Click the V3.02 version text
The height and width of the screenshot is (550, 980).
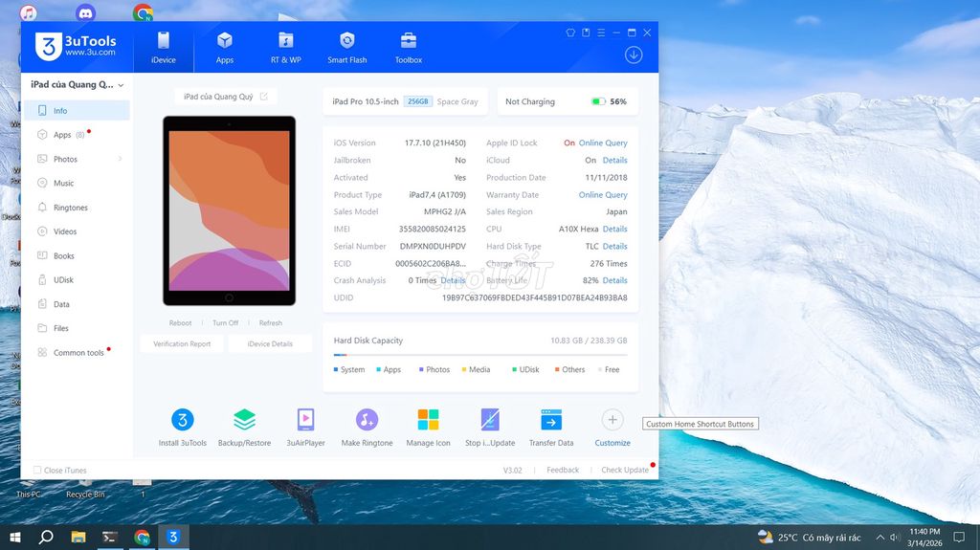click(x=513, y=470)
